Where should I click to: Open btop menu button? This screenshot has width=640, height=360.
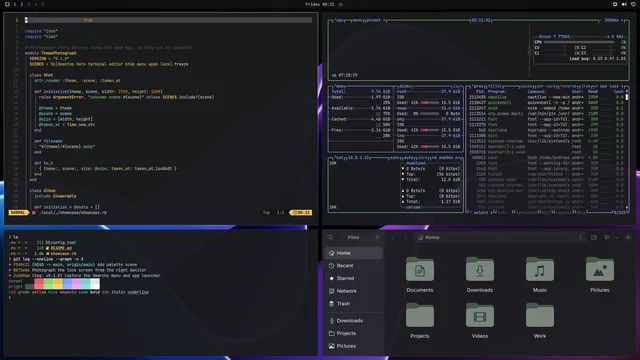pyautogui.click(x=357, y=20)
